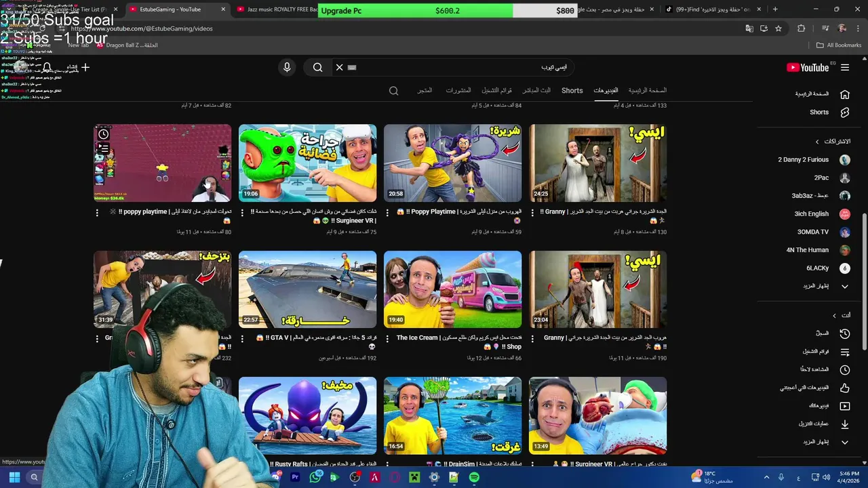Play the Rusty Rafts octopus thumbnail
Image resolution: width=868 pixels, height=488 pixels.
pos(307,415)
